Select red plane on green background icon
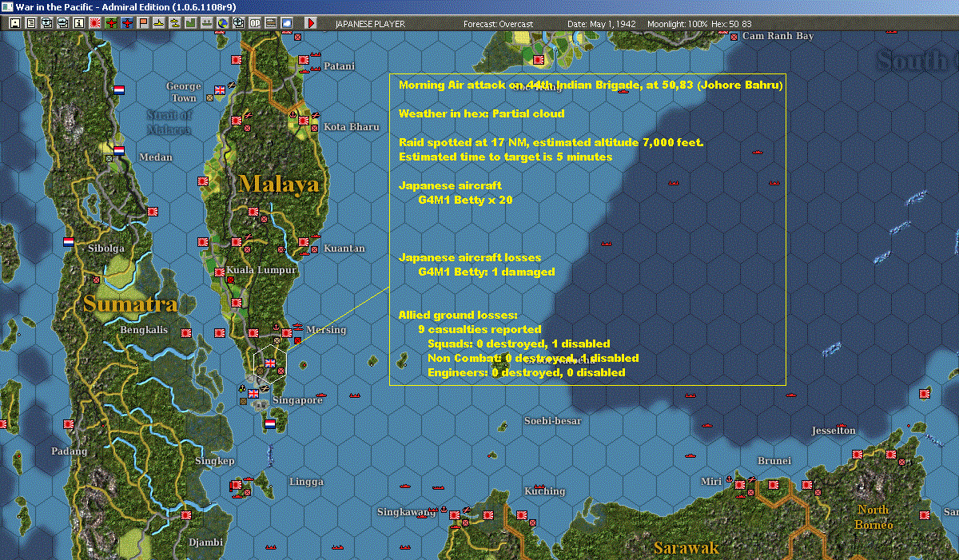959x560 pixels. [110, 23]
